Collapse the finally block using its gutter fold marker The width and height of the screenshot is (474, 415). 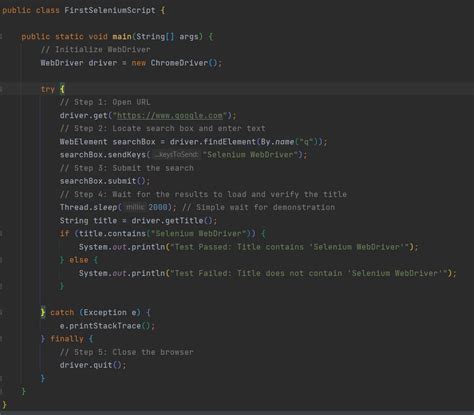click(1, 339)
